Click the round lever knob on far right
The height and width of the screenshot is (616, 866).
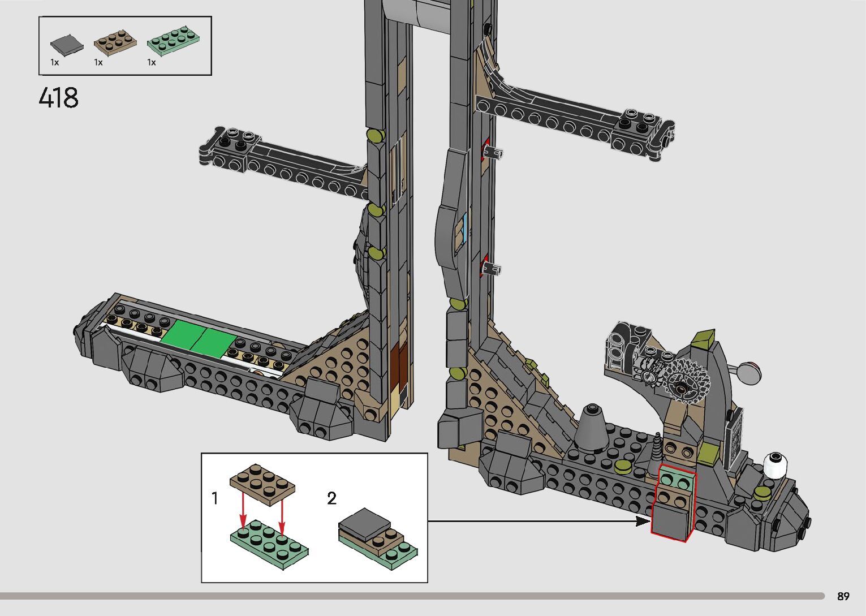click(749, 372)
